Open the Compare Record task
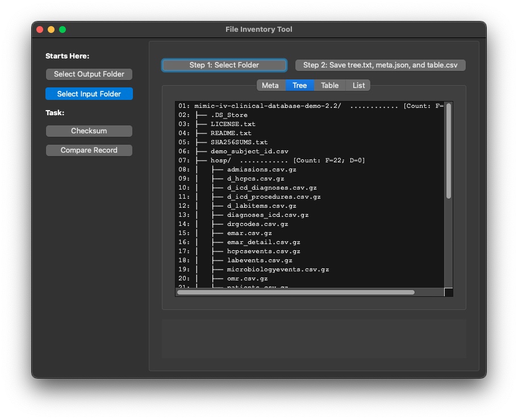Viewport: 518px width, 420px height. [89, 150]
